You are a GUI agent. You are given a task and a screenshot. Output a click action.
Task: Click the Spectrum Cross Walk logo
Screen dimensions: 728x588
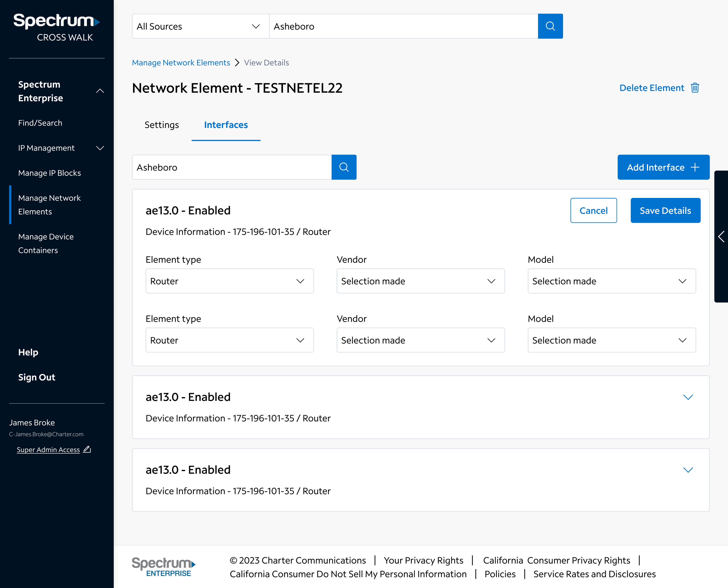click(57, 27)
